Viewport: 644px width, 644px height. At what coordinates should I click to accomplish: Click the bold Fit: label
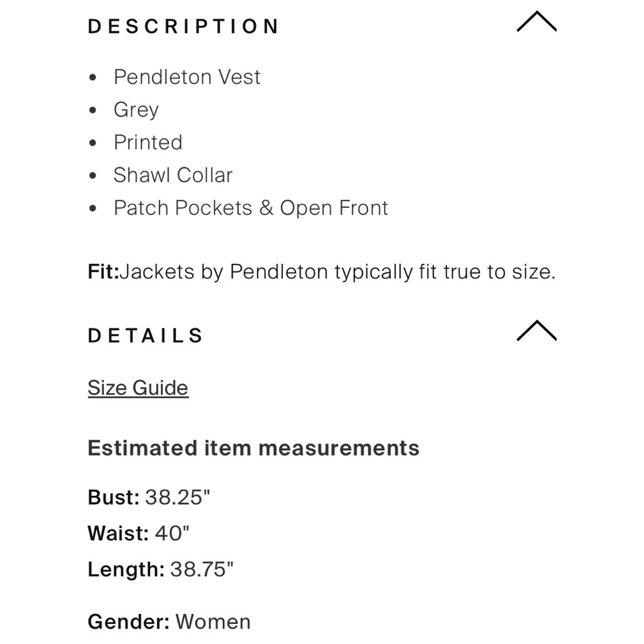pos(103,272)
